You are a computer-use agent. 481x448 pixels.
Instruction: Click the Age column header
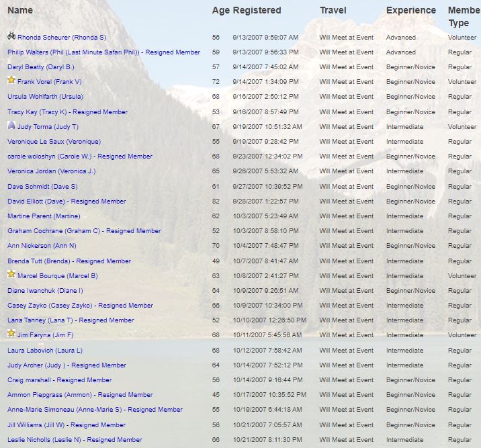tap(220, 10)
